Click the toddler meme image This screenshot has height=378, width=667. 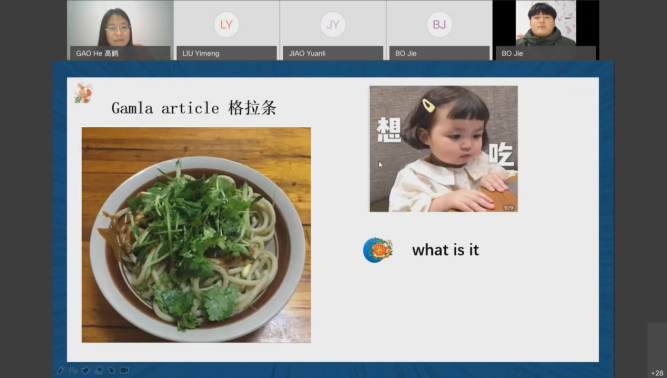[444, 149]
